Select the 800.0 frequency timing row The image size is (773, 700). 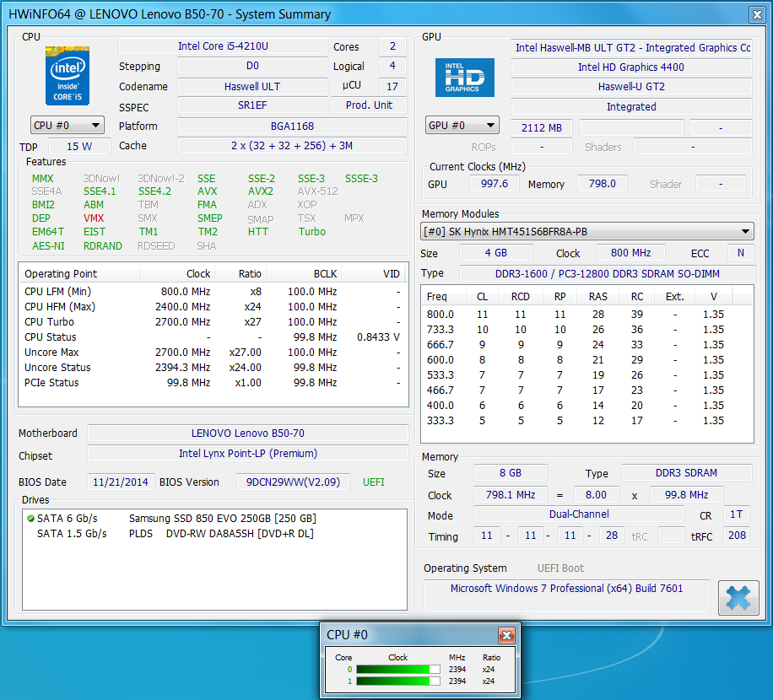point(587,315)
